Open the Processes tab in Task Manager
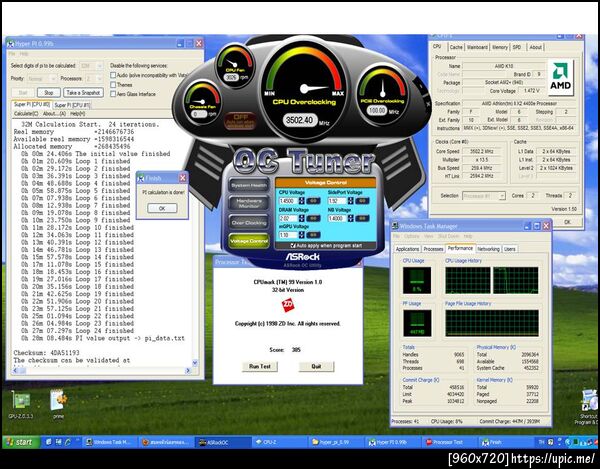 tap(433, 249)
